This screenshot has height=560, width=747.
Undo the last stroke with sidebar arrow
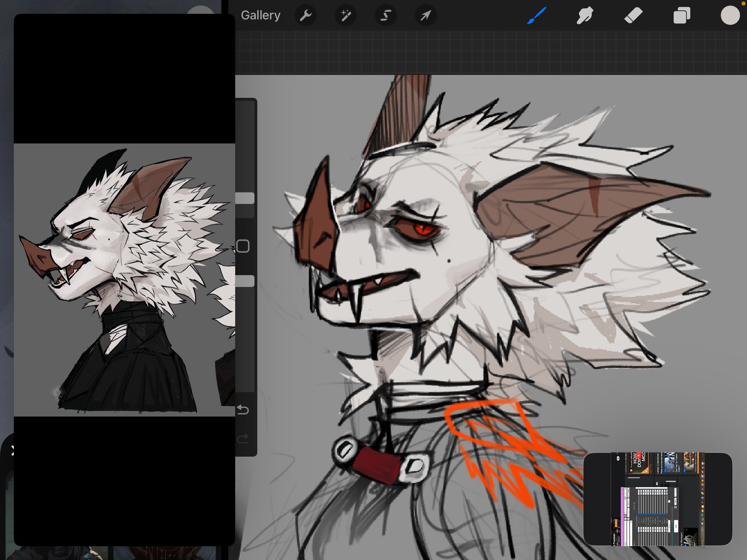coord(243,410)
